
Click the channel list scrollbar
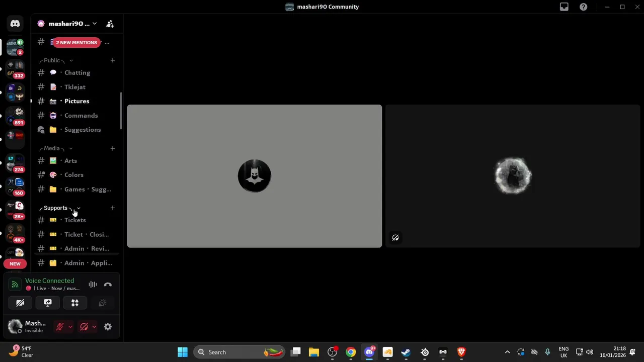pos(121,111)
